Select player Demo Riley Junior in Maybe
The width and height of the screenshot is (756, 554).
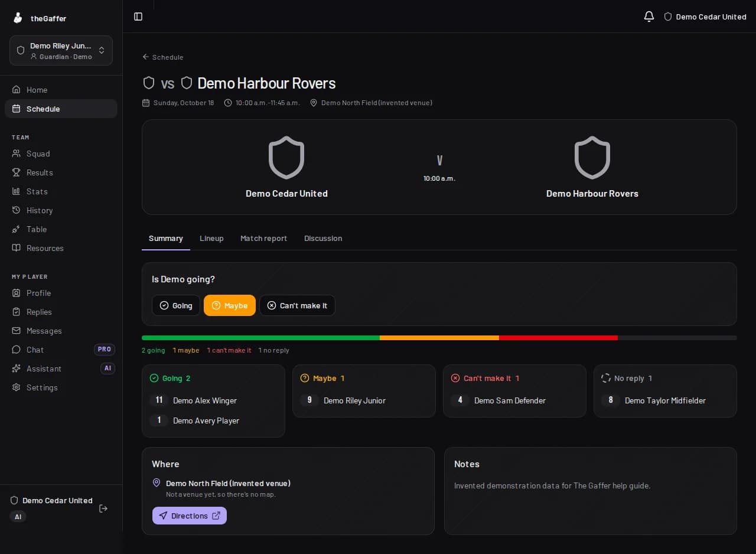click(354, 400)
